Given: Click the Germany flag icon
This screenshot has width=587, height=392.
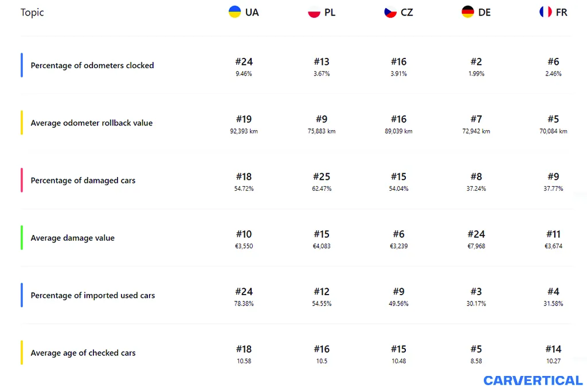Looking at the screenshot, I should (x=468, y=12).
